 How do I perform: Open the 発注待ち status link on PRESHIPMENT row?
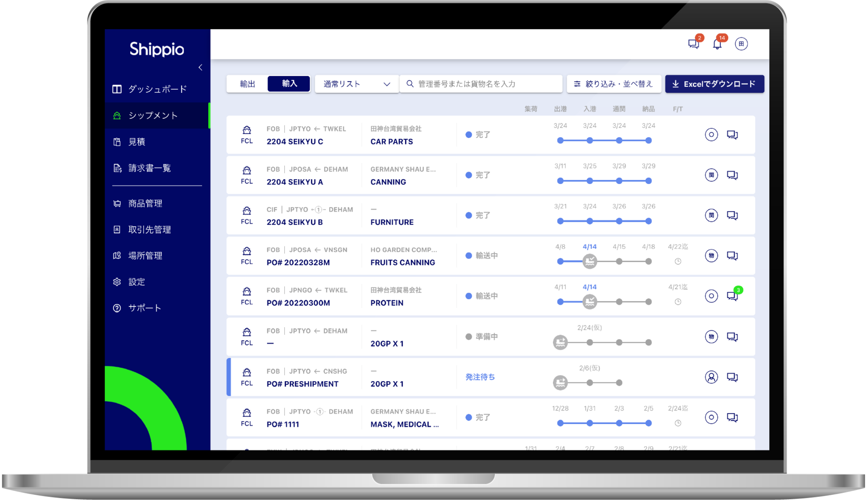[x=480, y=377]
